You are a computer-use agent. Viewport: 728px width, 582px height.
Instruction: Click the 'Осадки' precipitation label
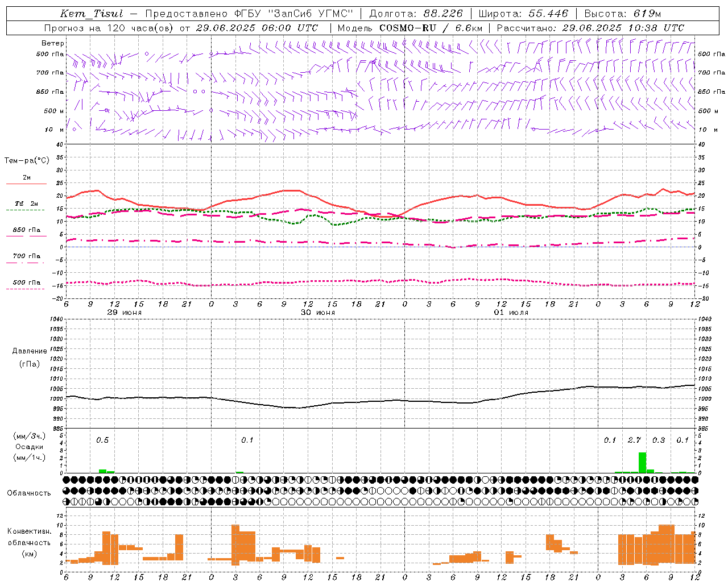coord(29,447)
